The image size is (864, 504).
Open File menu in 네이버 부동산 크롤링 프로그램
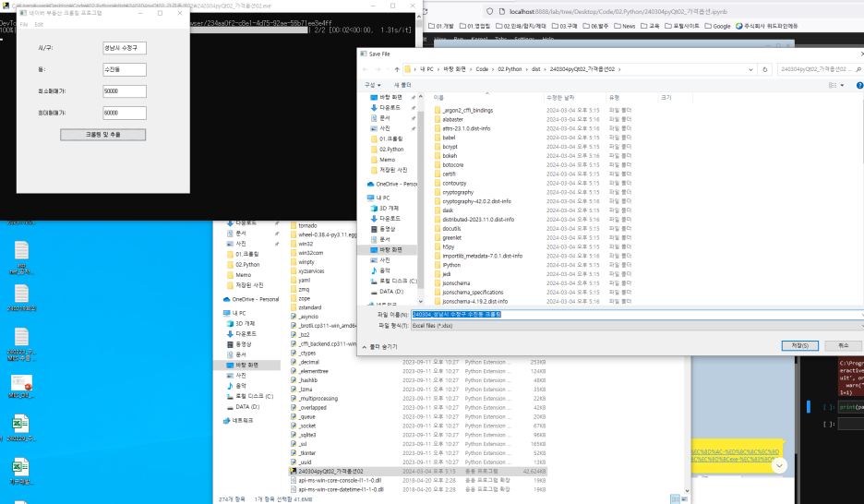(24, 24)
